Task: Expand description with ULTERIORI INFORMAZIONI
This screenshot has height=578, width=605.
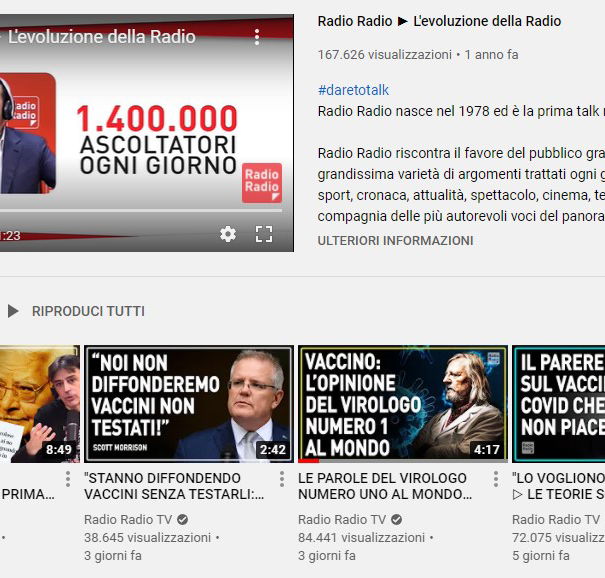Action: click(x=395, y=241)
